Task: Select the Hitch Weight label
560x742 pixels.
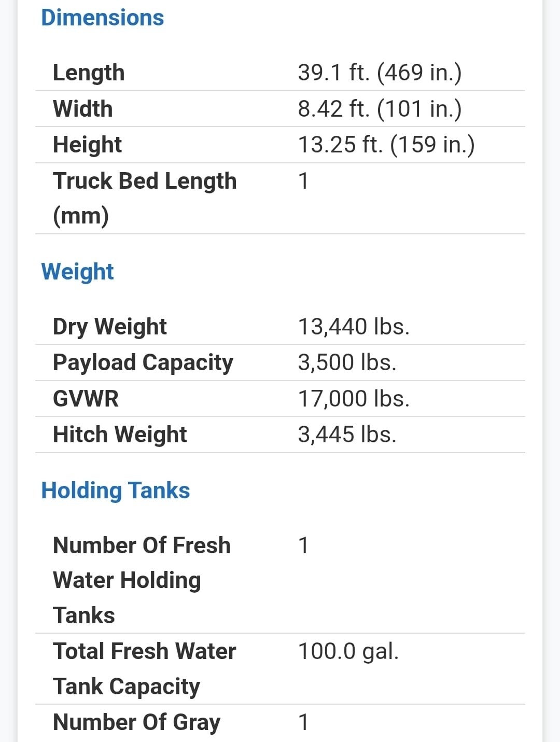Action: pos(120,435)
